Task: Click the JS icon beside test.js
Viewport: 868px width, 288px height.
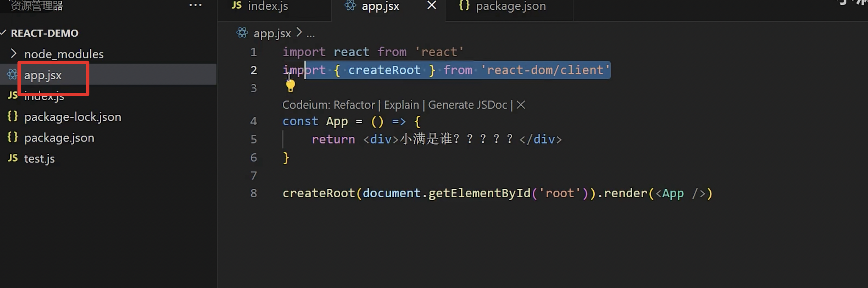Action: point(13,158)
